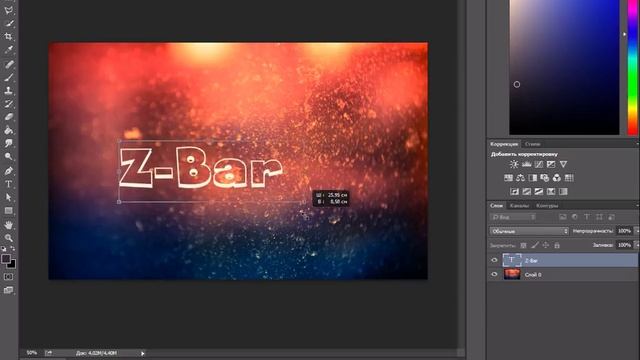Select the Paint Bucket tool

[x=8, y=130]
